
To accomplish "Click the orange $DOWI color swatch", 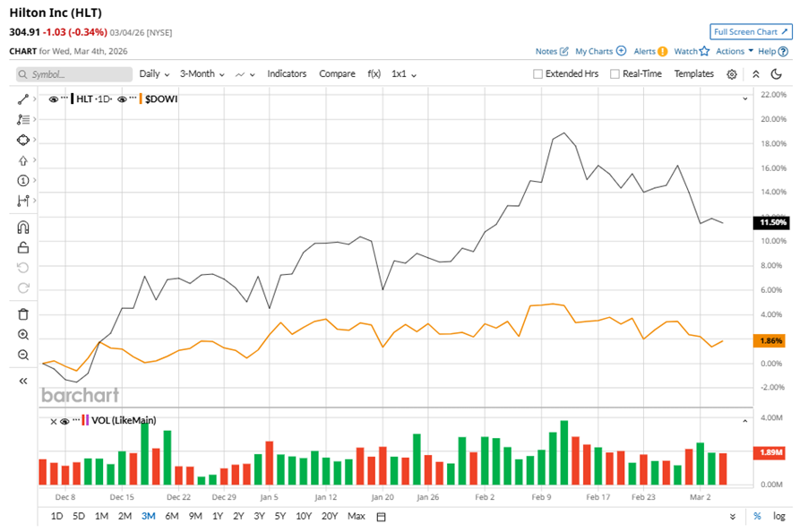I will [141, 99].
